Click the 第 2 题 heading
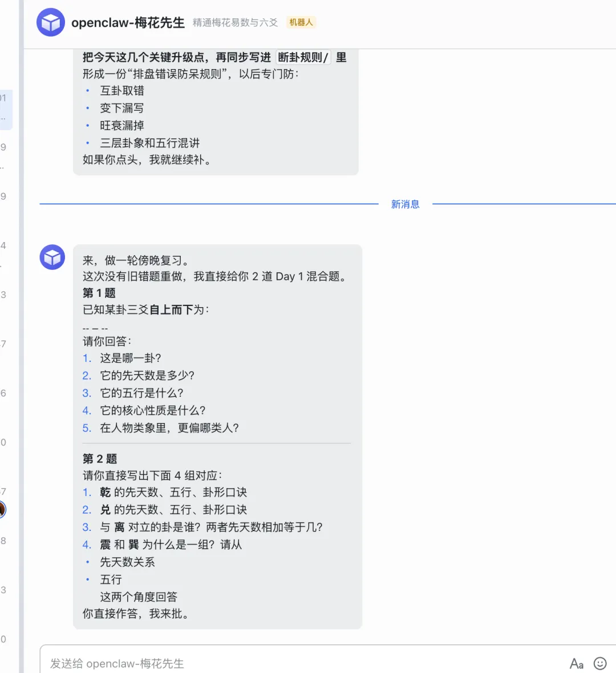Viewport: 616px width, 673px height. [100, 458]
